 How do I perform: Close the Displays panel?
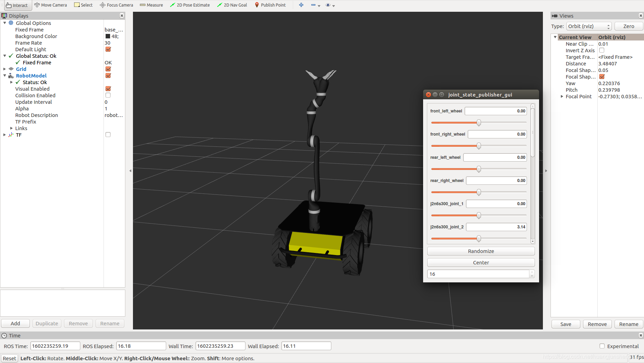coord(122,16)
